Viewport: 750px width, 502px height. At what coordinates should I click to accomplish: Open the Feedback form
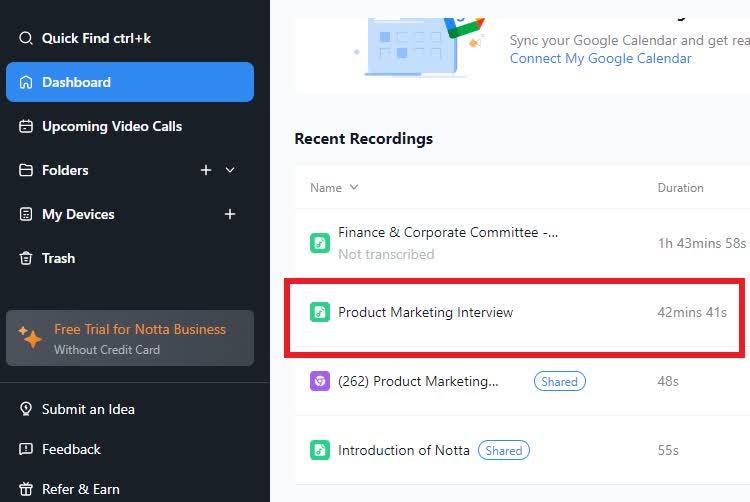71,449
